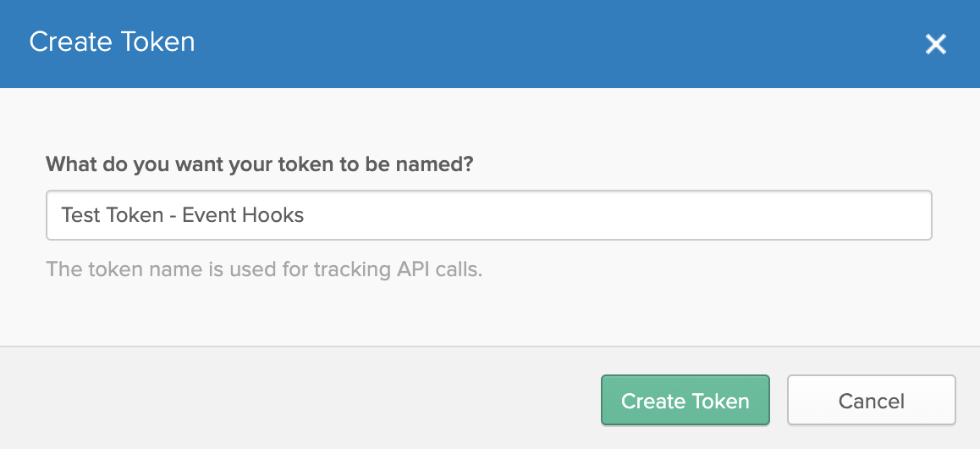
Task: Focus the field containing "Test Token - Event Hooks"
Action: [488, 215]
